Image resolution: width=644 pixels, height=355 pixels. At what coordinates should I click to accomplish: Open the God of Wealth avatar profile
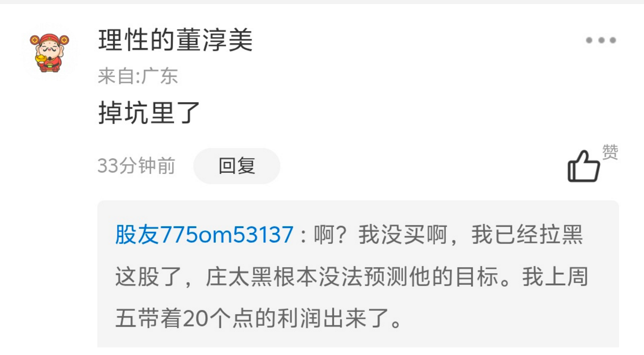49,52
